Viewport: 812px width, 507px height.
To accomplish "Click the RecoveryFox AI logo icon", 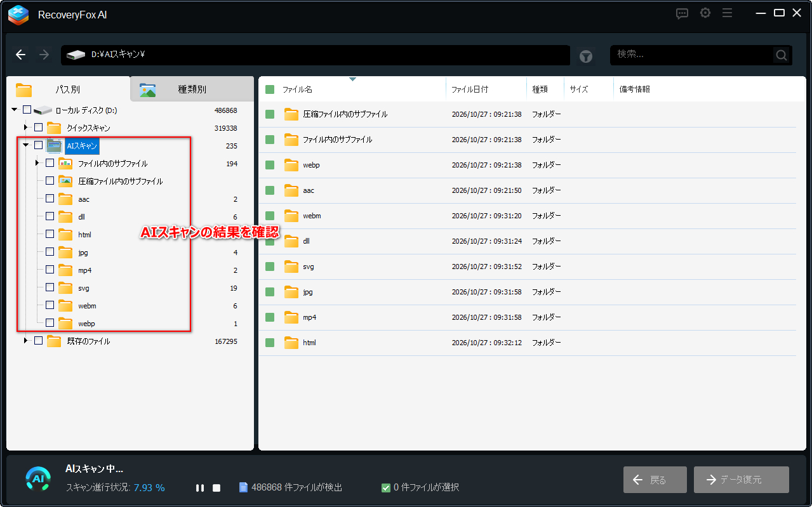I will coord(18,15).
